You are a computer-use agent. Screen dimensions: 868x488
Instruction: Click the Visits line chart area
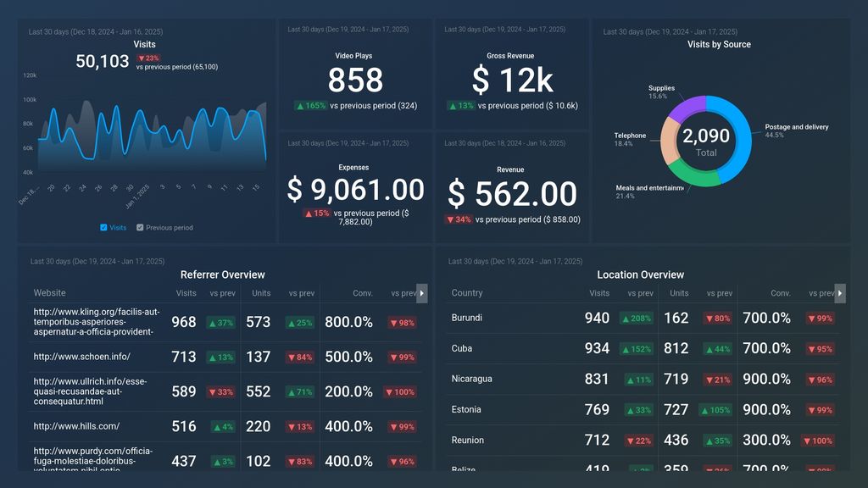coord(152,136)
